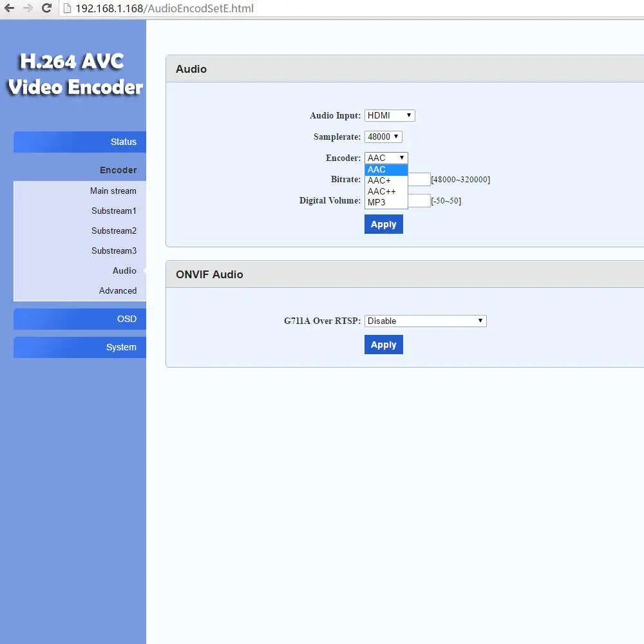This screenshot has height=644, width=644.
Task: Open the System menu
Action: [x=80, y=347]
